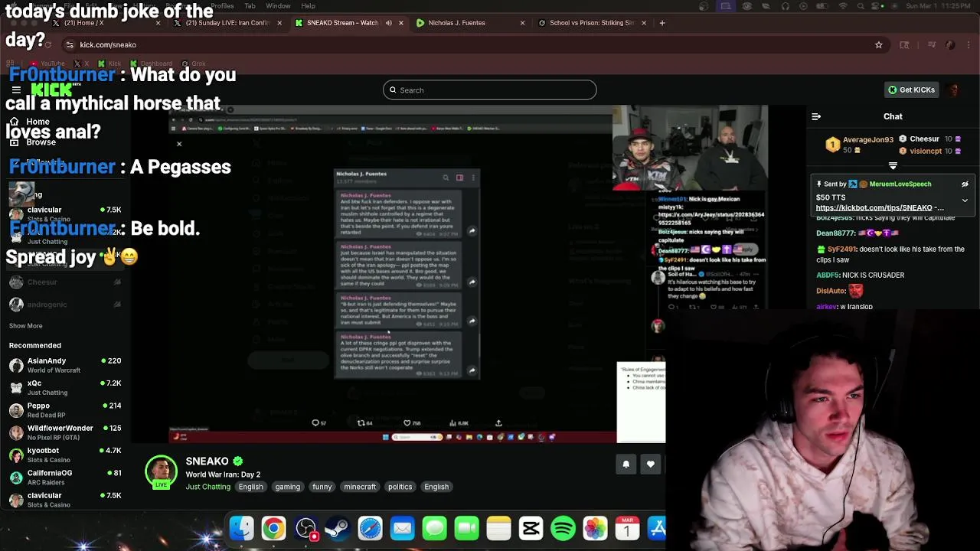Screen dimensions: 980x551
Task: Go to Home in Kick sidebar
Action: (x=38, y=122)
